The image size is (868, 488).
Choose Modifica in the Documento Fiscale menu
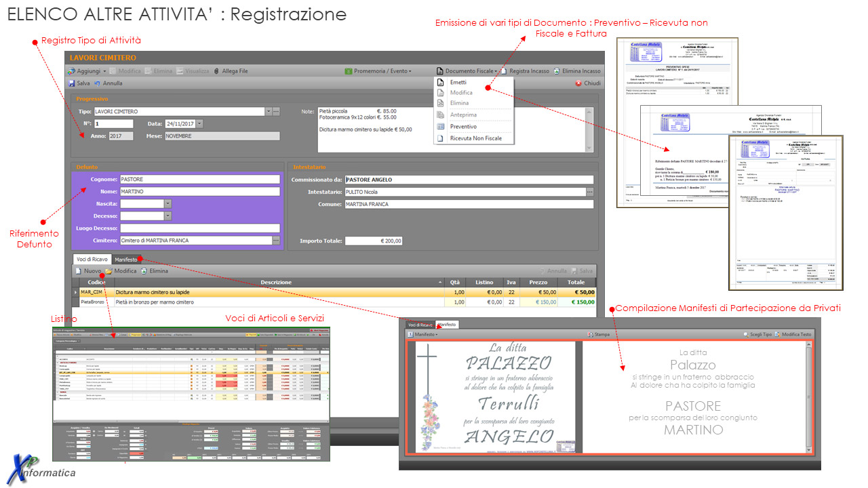[x=461, y=93]
